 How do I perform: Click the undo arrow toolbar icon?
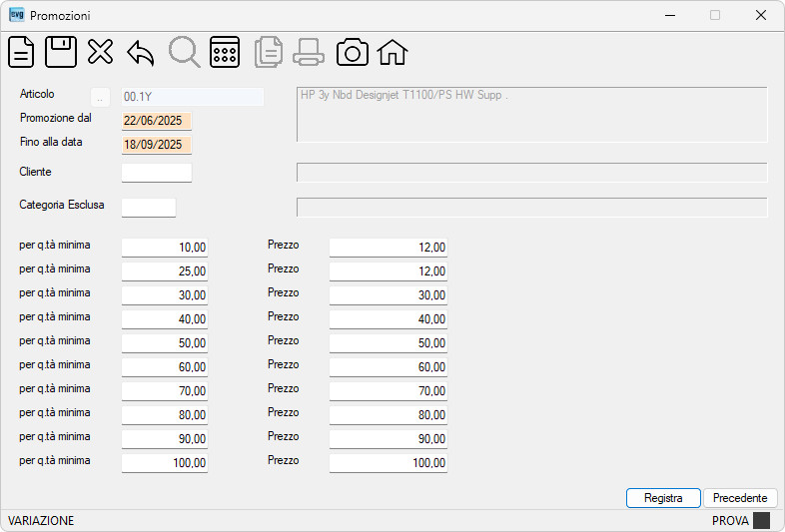point(141,53)
